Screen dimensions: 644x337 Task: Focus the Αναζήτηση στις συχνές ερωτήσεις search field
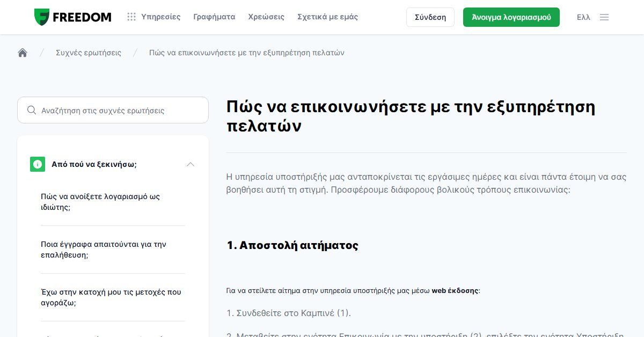(x=113, y=110)
